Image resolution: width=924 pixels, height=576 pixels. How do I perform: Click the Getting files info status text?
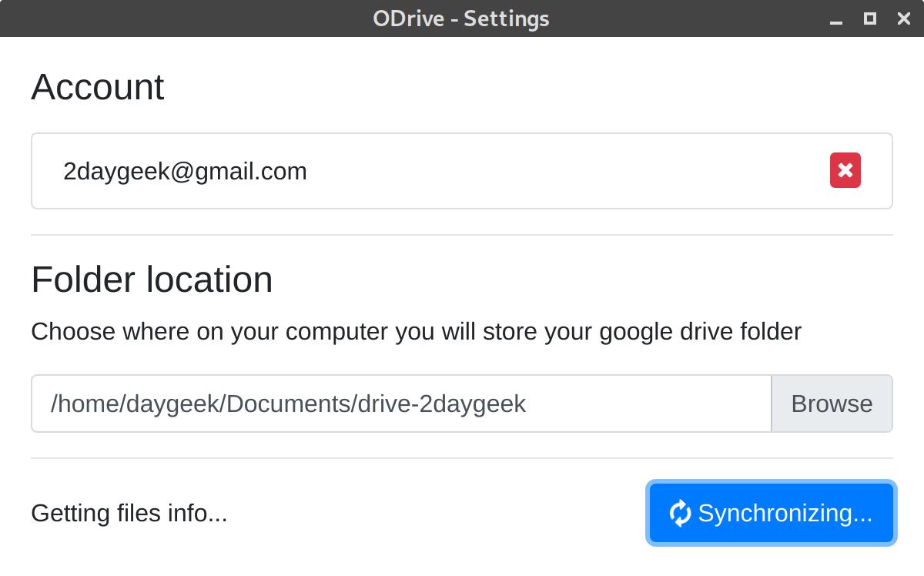point(129,513)
